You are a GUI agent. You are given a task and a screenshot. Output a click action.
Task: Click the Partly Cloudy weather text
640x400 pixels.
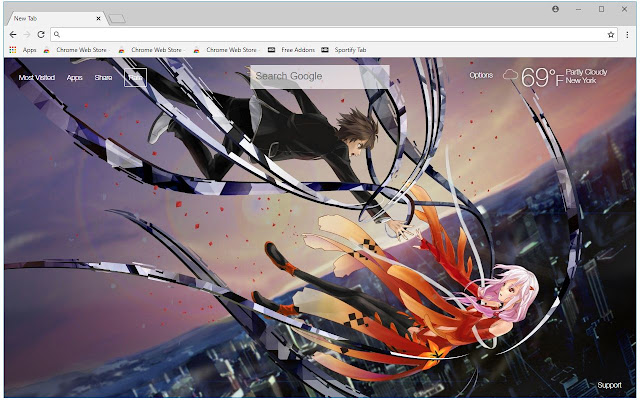click(586, 72)
